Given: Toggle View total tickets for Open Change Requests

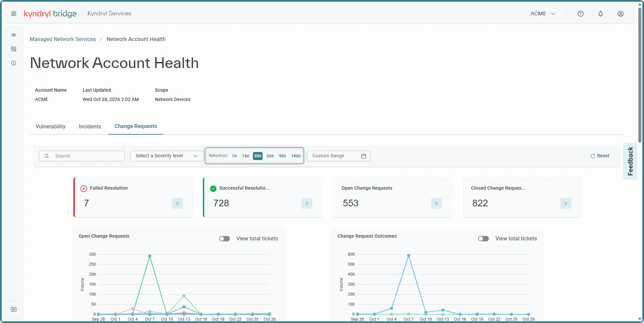Looking at the screenshot, I should point(225,239).
